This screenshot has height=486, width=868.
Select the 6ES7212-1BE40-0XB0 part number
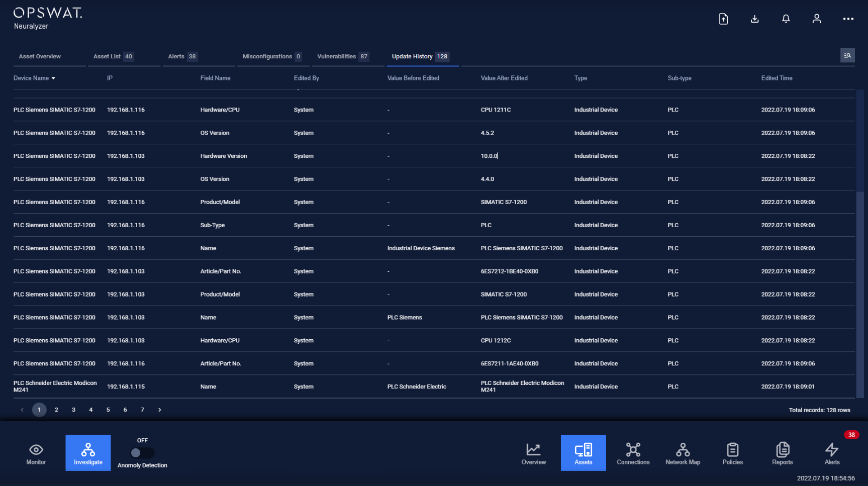pyautogui.click(x=509, y=271)
